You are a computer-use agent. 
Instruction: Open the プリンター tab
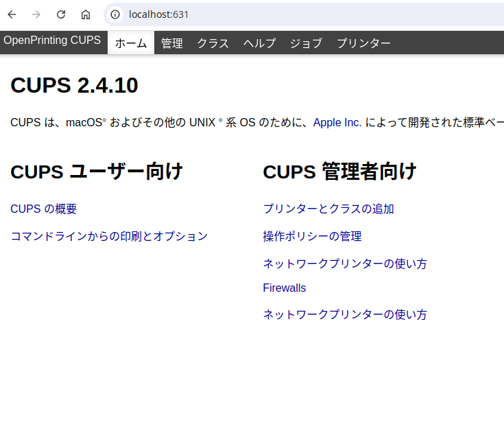pos(363,43)
